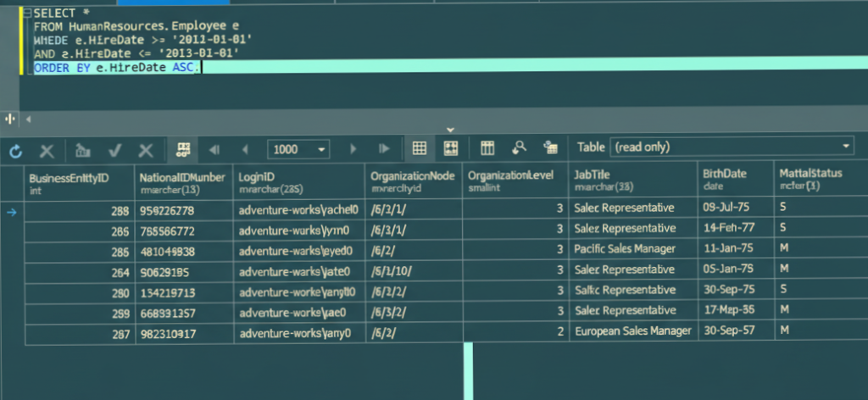Click the BusinessEntityID column header
Image resolution: width=868 pixels, height=400 pixels.
pos(78,180)
